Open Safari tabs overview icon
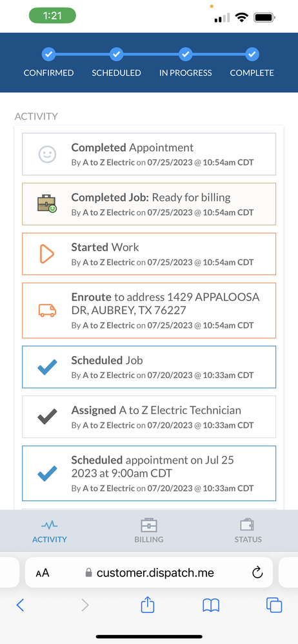Viewport: 298px width, 644px height. coord(274,605)
